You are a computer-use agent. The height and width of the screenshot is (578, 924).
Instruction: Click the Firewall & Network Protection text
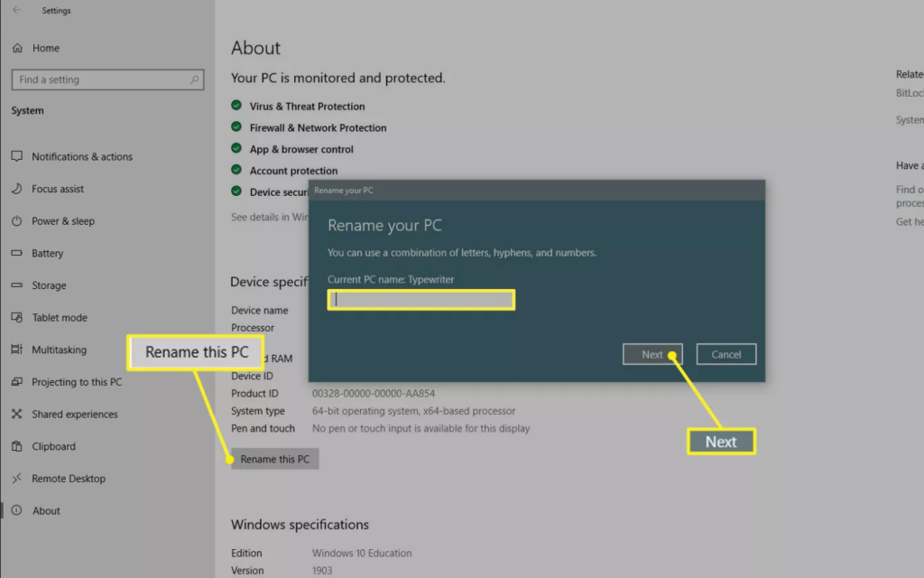319,128
